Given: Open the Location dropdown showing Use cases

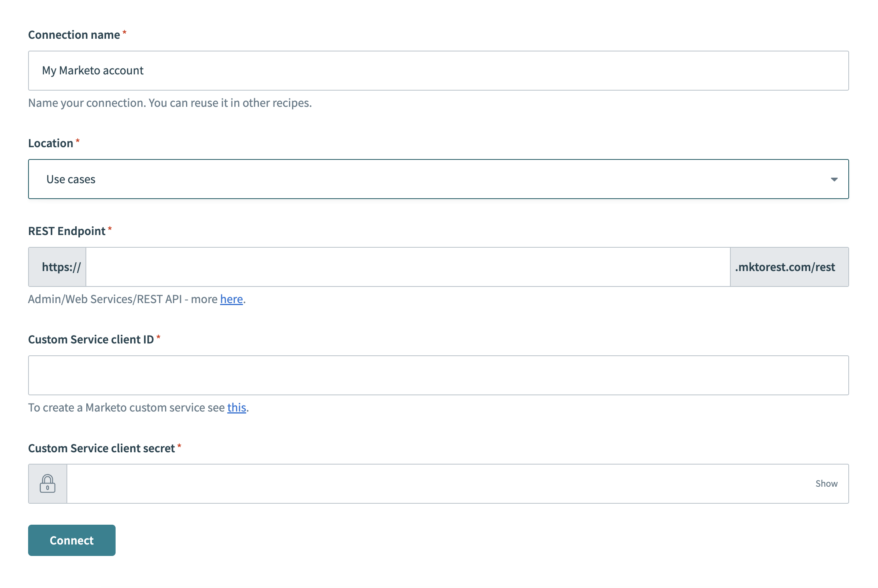Looking at the screenshot, I should (438, 179).
